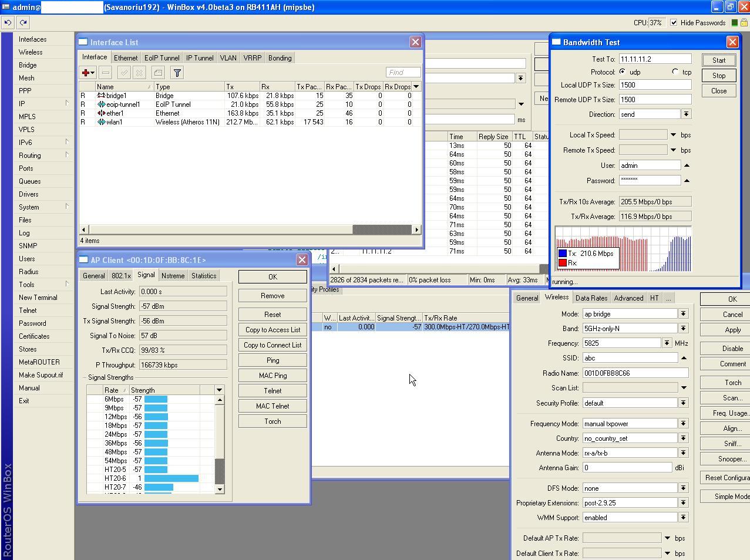The height and width of the screenshot is (560, 750).
Task: Open the Direction dropdown in Bandwidth Test
Action: coord(685,114)
